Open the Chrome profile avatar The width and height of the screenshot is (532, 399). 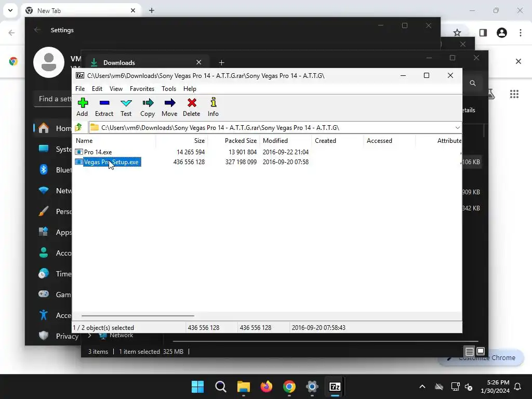(x=502, y=33)
